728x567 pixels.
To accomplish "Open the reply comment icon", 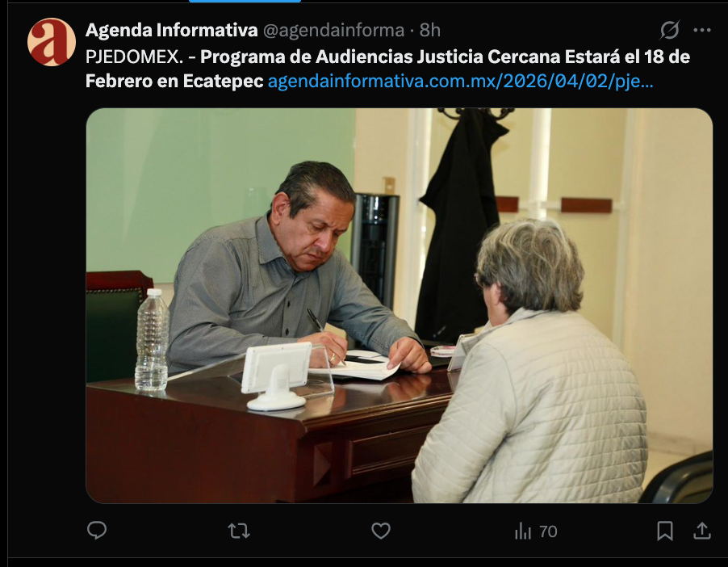I will pyautogui.click(x=97, y=531).
